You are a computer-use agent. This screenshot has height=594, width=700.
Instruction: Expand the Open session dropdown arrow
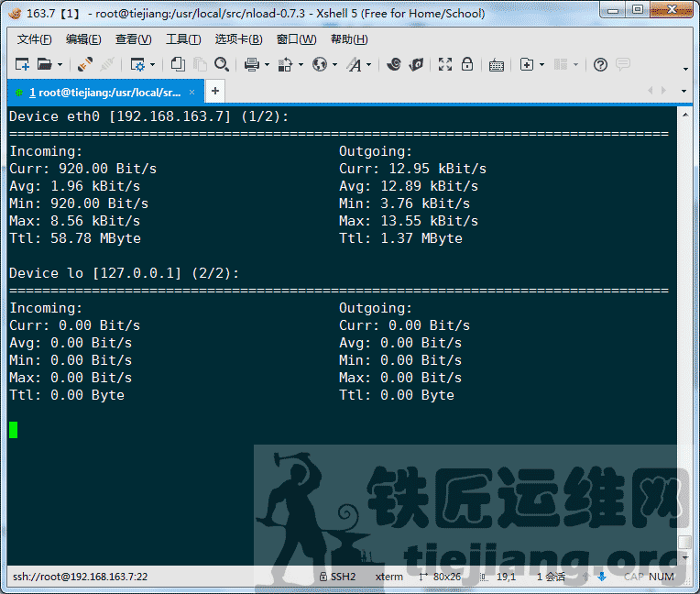[x=60, y=65]
